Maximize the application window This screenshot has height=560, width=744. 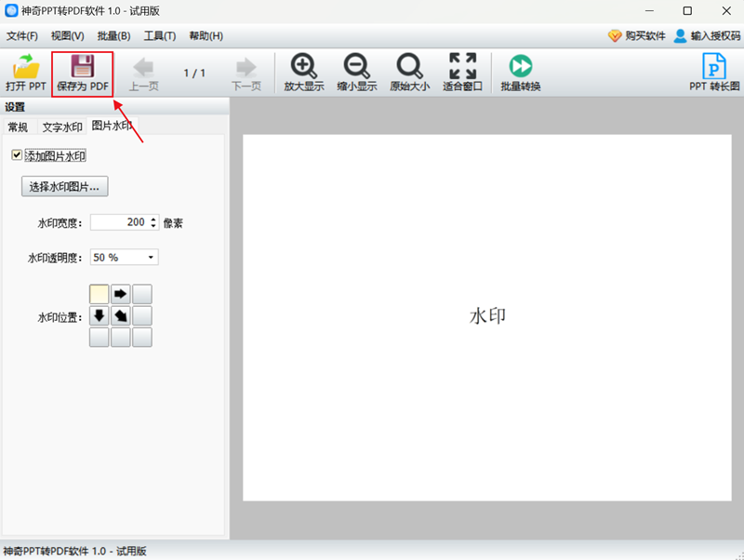pos(687,10)
